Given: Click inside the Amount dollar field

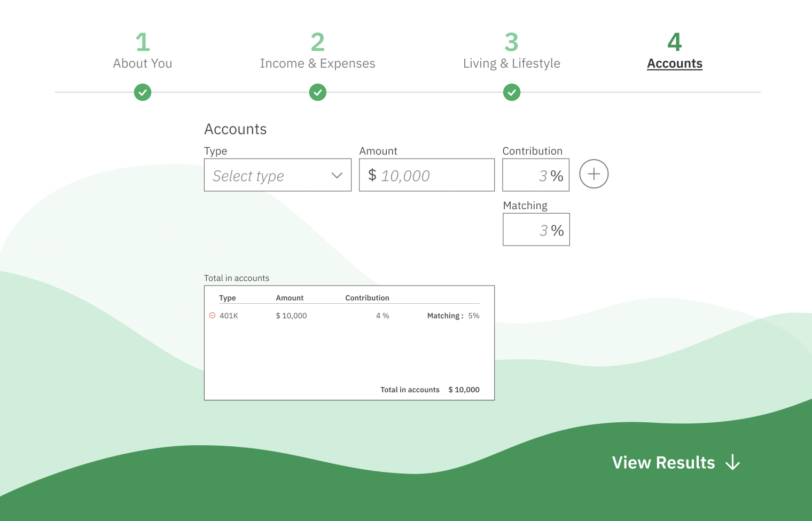Looking at the screenshot, I should tap(426, 175).
